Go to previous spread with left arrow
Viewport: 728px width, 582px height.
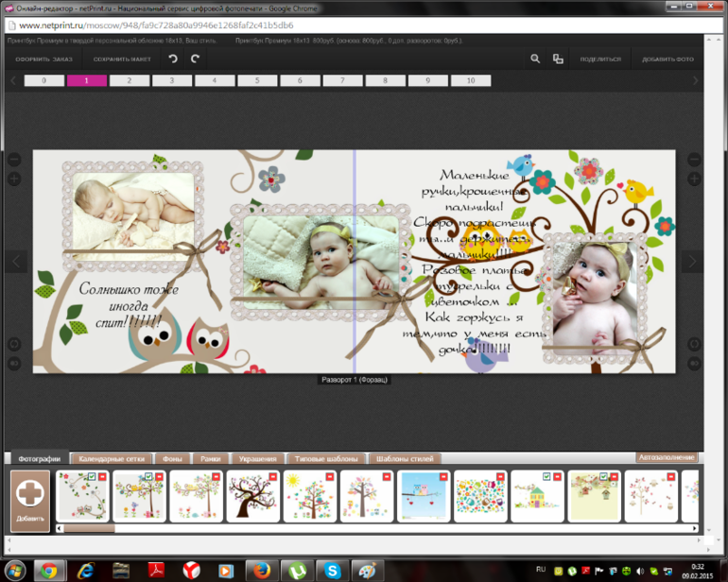(x=15, y=262)
